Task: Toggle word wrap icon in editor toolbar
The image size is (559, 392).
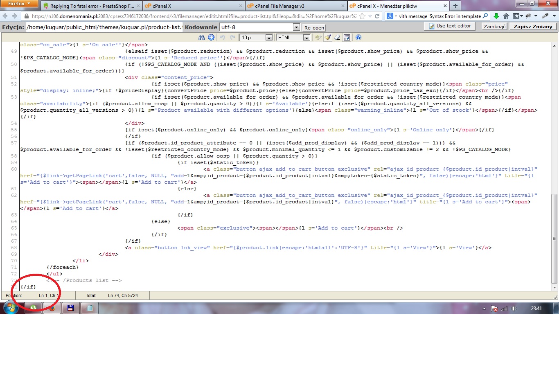Action: click(x=347, y=37)
